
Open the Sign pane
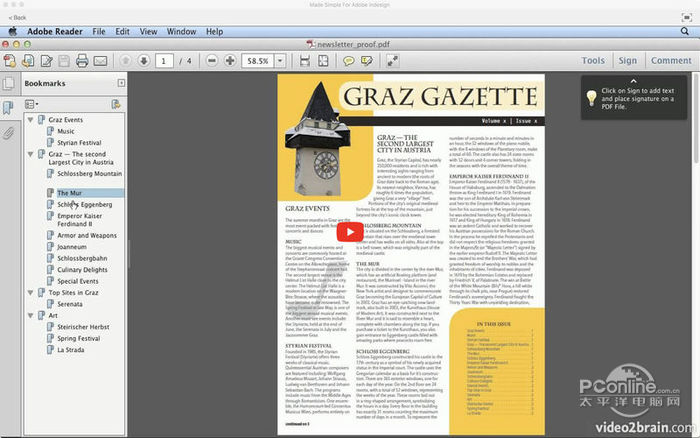point(627,60)
